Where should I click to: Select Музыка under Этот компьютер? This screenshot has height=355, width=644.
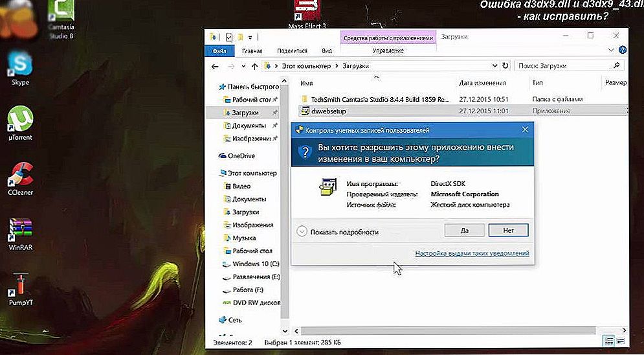tap(239, 238)
